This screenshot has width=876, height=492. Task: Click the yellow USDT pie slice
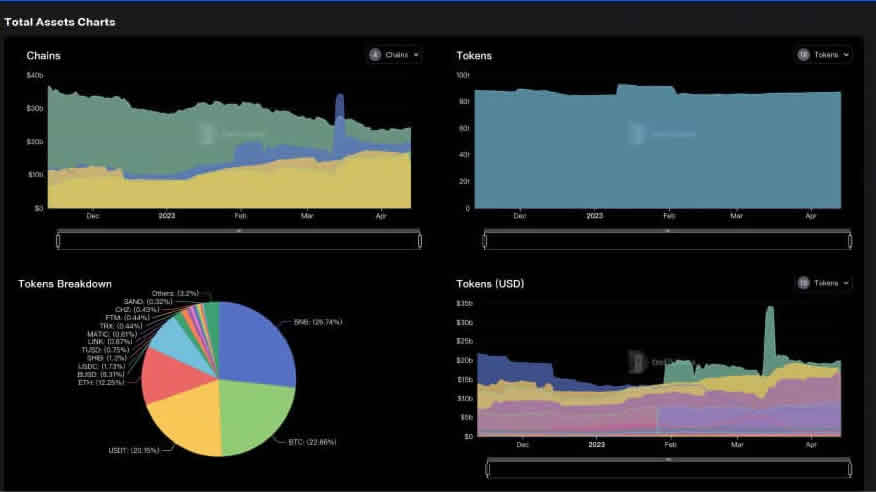[185, 420]
